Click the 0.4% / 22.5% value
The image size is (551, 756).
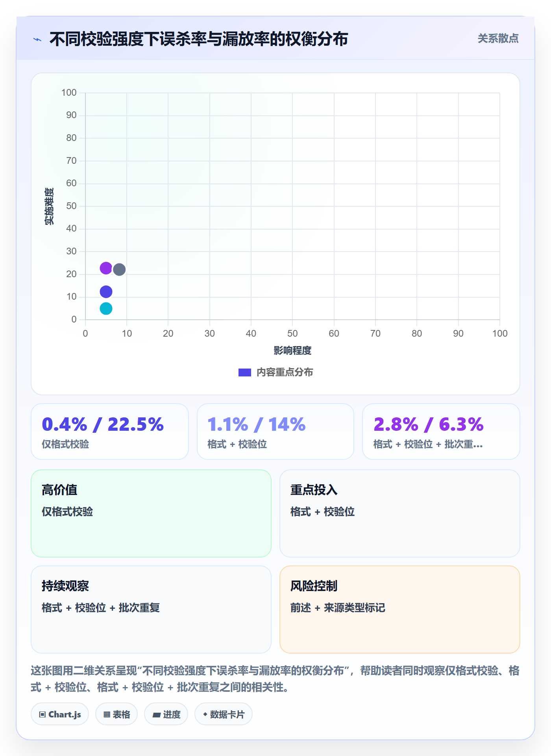coord(103,424)
